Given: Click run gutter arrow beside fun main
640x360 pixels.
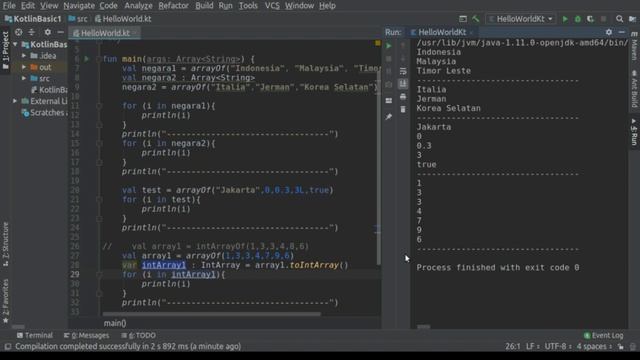Looking at the screenshot, I should 87,59.
